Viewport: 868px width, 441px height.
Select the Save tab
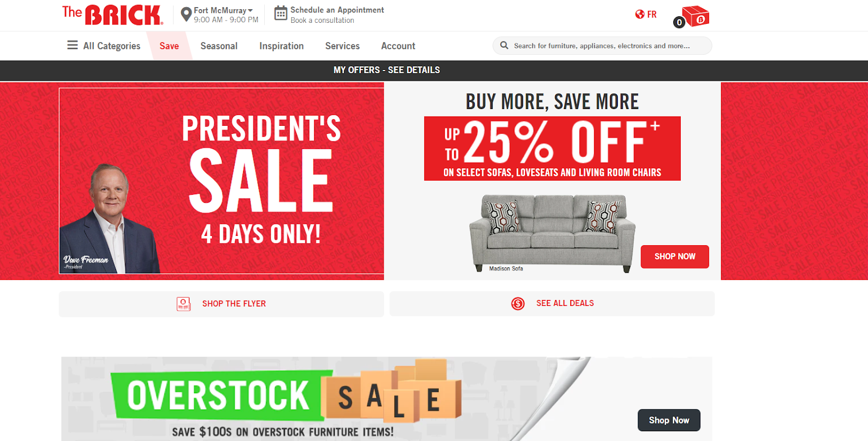click(169, 46)
